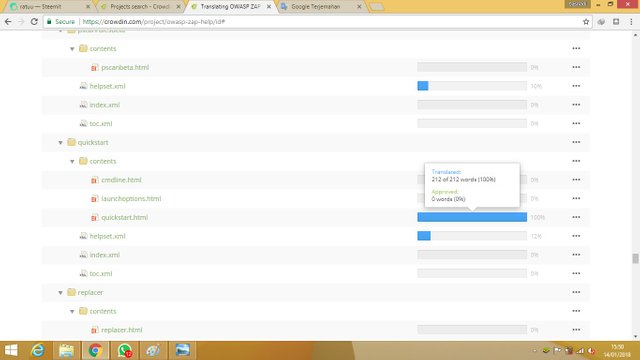The height and width of the screenshot is (360, 640).
Task: Open the more-options dots for replacer.html
Action: 576,330
